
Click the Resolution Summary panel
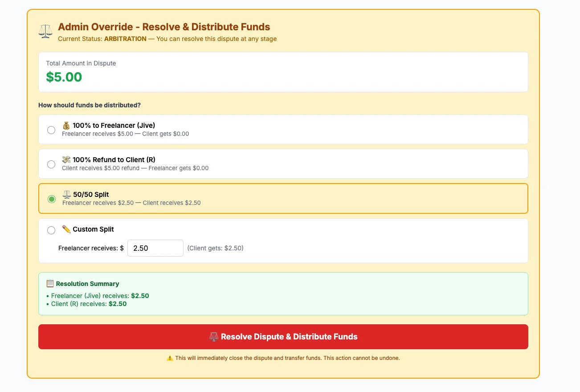[283, 294]
